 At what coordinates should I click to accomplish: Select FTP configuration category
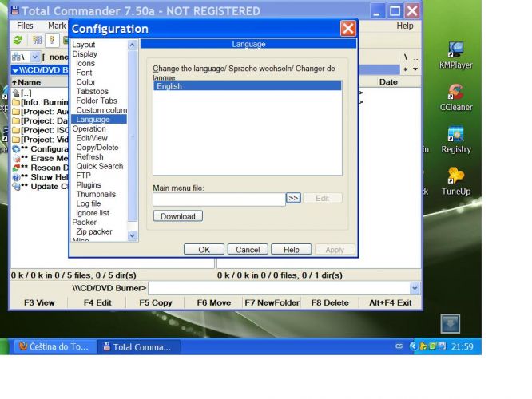(x=83, y=176)
